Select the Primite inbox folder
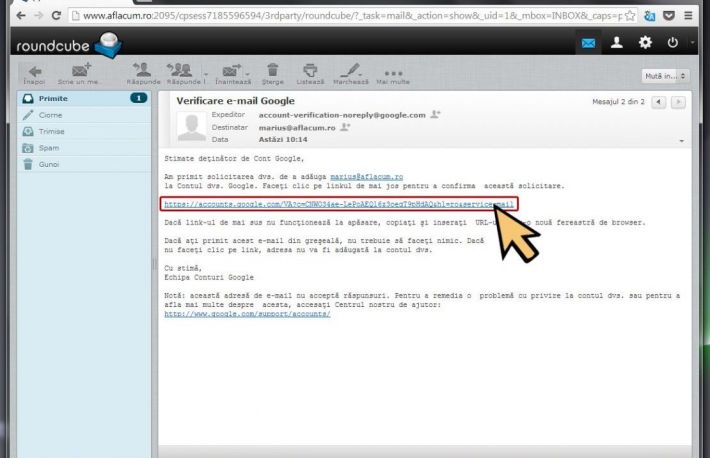 click(x=54, y=99)
